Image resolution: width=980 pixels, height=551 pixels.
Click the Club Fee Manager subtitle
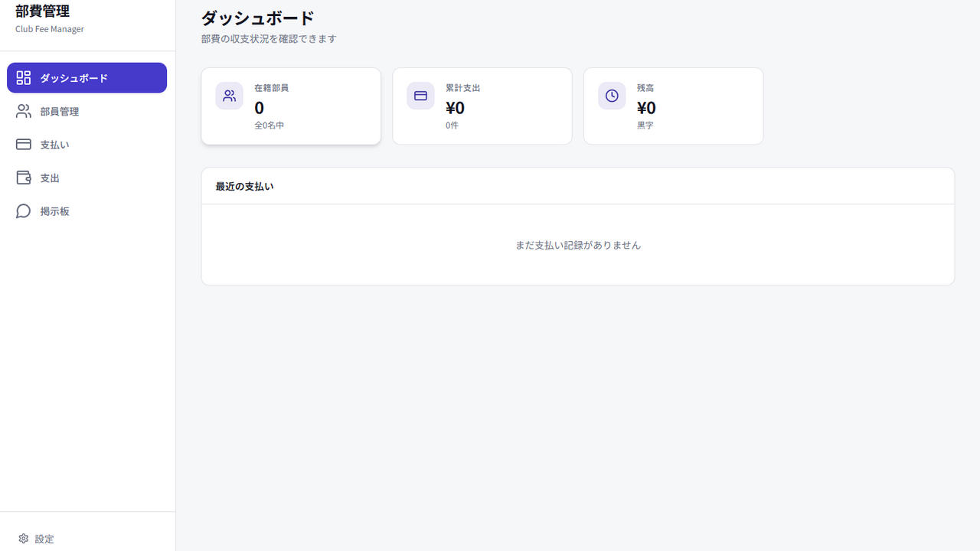tap(50, 29)
